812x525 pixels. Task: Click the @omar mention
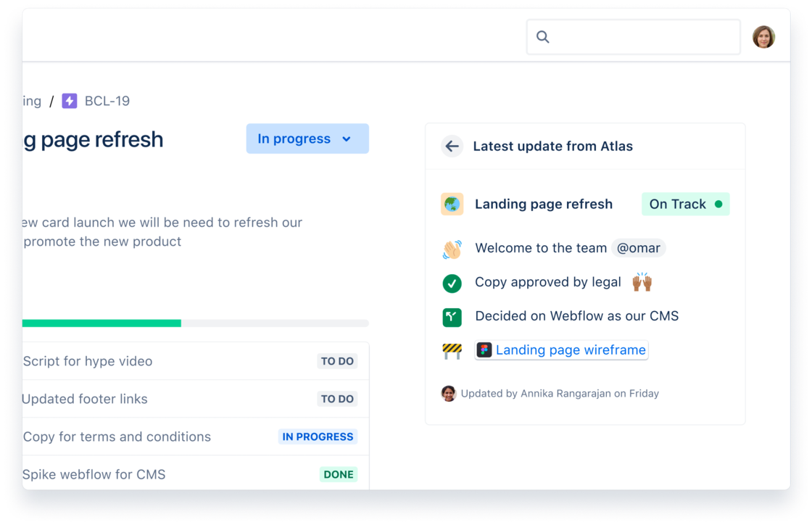tap(638, 249)
